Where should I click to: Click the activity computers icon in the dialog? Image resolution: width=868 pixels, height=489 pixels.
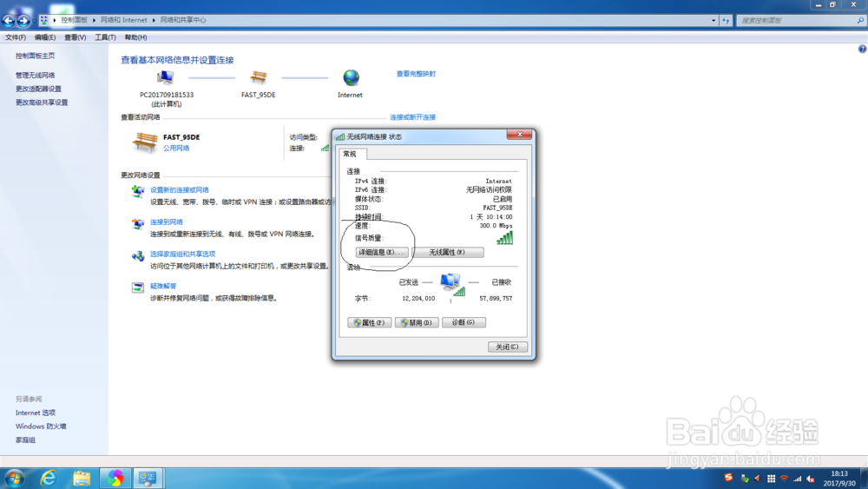(x=452, y=285)
